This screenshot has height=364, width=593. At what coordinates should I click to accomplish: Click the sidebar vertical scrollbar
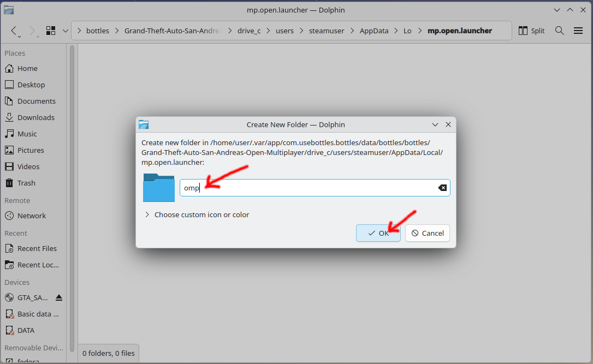[72, 199]
